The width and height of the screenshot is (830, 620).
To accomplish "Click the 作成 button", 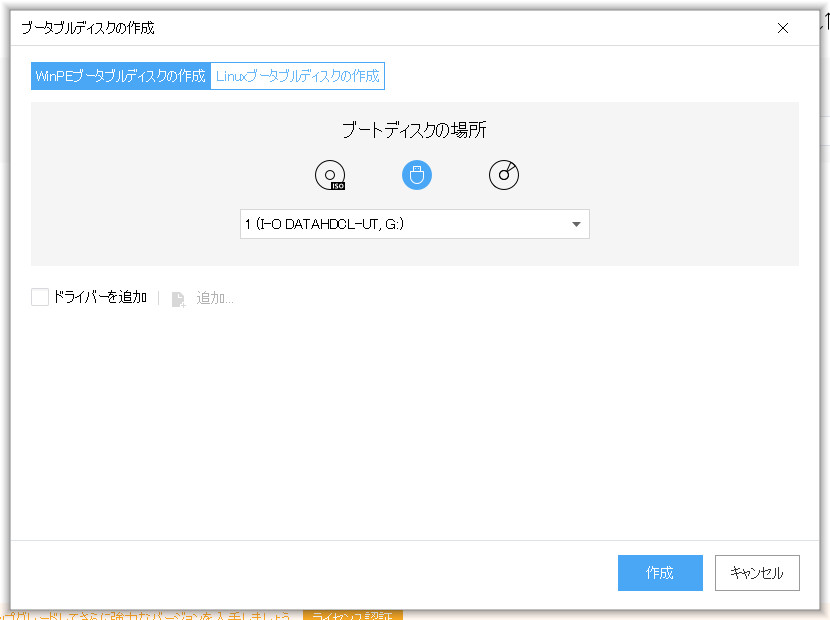I will coord(660,573).
